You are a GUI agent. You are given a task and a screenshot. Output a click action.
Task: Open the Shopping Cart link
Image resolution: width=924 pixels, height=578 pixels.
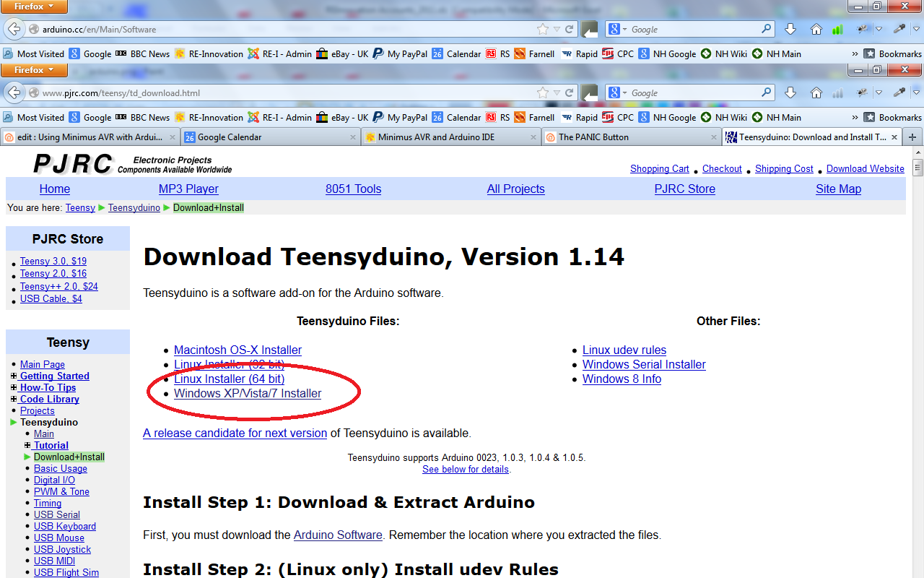coord(660,169)
